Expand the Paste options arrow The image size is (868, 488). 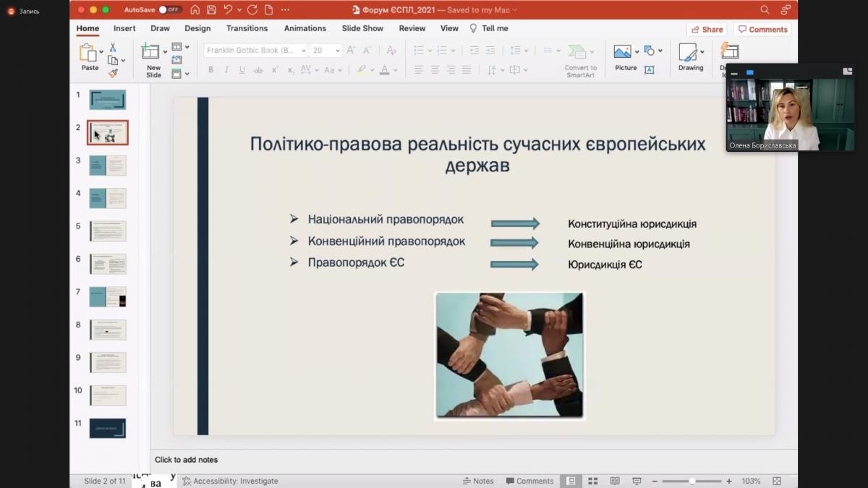(101, 52)
